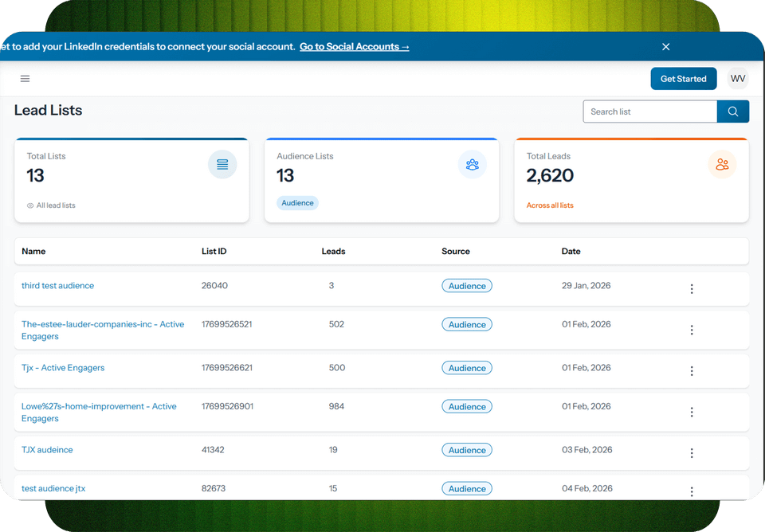Click the 29 Jan, 2026 date cell
Screen dimensions: 765x532
tap(586, 285)
